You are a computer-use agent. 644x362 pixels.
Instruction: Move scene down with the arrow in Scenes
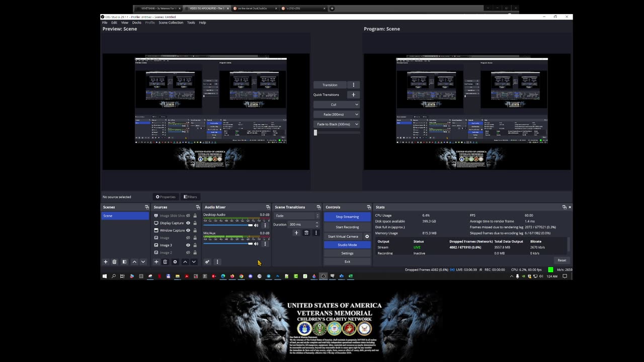[x=143, y=262]
